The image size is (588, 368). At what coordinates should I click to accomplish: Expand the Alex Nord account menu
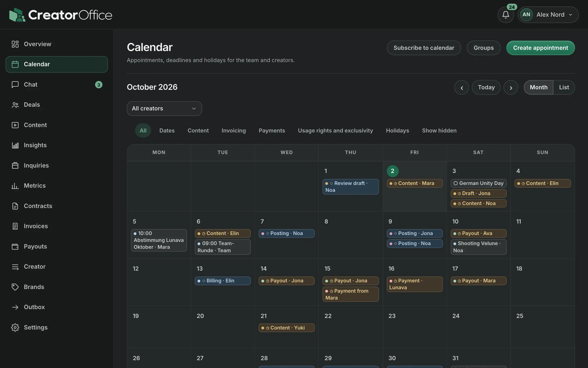(x=548, y=15)
